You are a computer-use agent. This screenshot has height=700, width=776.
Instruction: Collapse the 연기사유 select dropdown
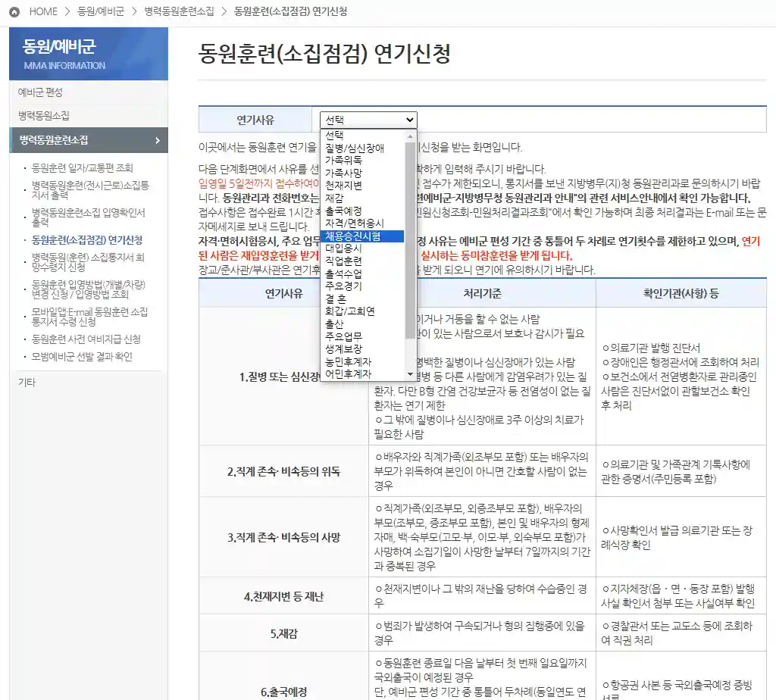368,120
